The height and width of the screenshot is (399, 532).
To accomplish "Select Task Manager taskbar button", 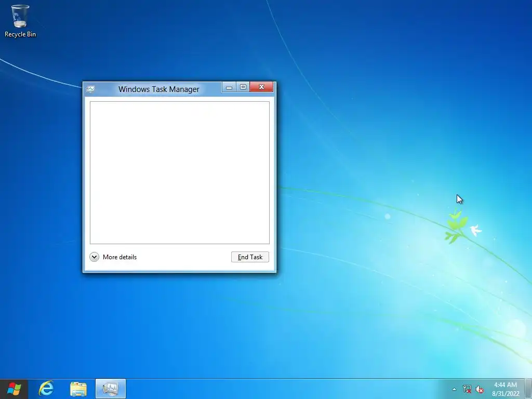I will [111, 389].
